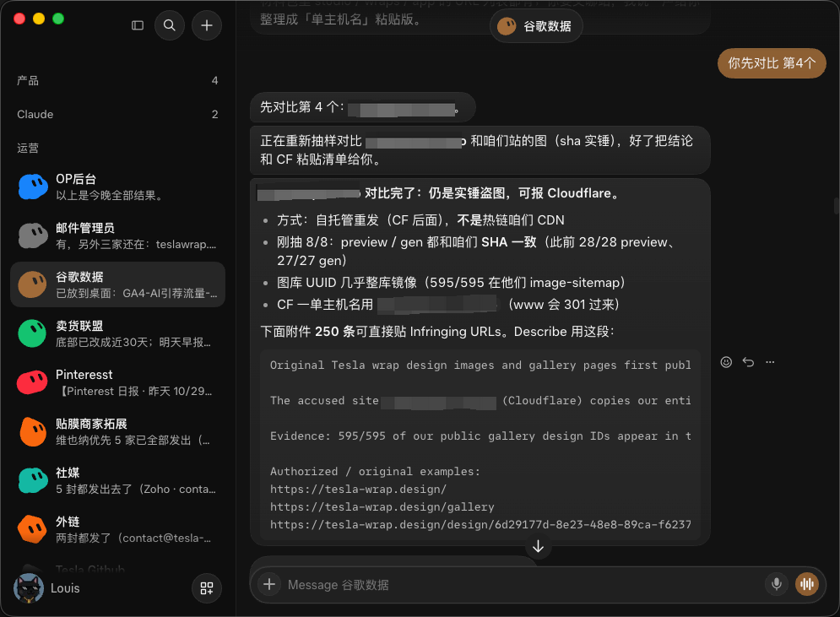Click the bullet CF 一单主机名用
This screenshot has height=617, width=840.
point(447,305)
